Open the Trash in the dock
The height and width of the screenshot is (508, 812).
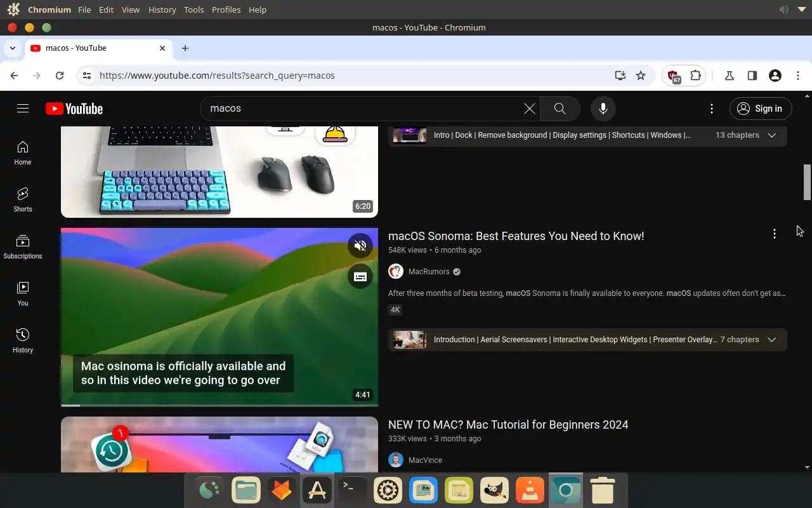(602, 490)
